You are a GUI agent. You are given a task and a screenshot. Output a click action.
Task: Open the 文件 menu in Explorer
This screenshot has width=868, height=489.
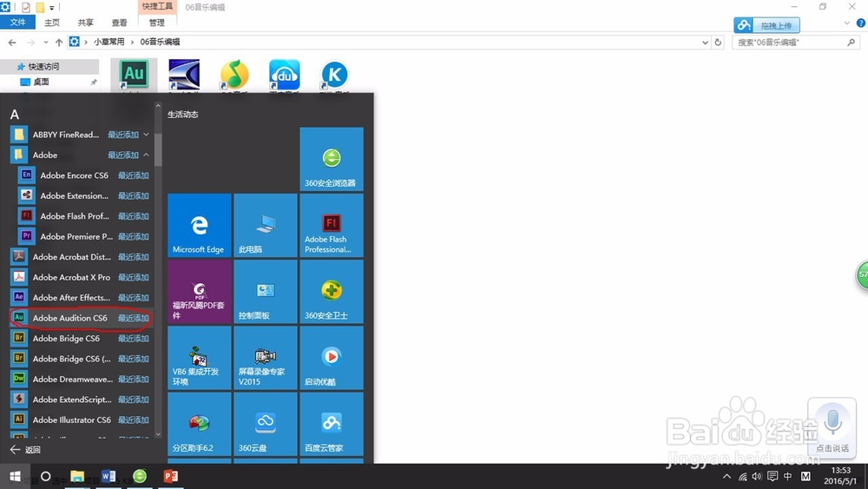17,23
